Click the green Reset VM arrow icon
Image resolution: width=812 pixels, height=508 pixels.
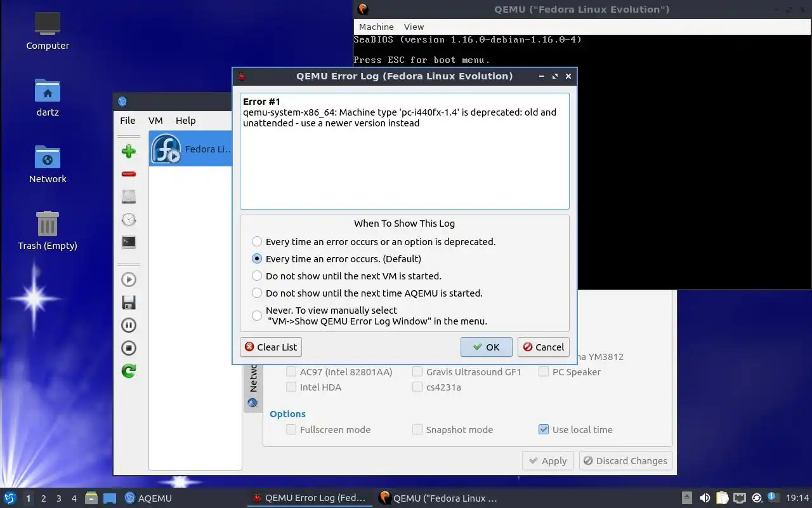tap(129, 371)
